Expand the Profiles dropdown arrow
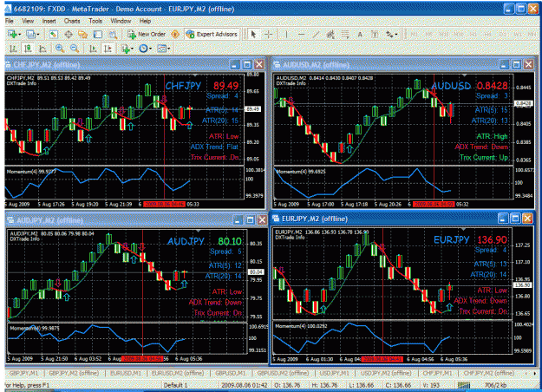 pyautogui.click(x=38, y=34)
